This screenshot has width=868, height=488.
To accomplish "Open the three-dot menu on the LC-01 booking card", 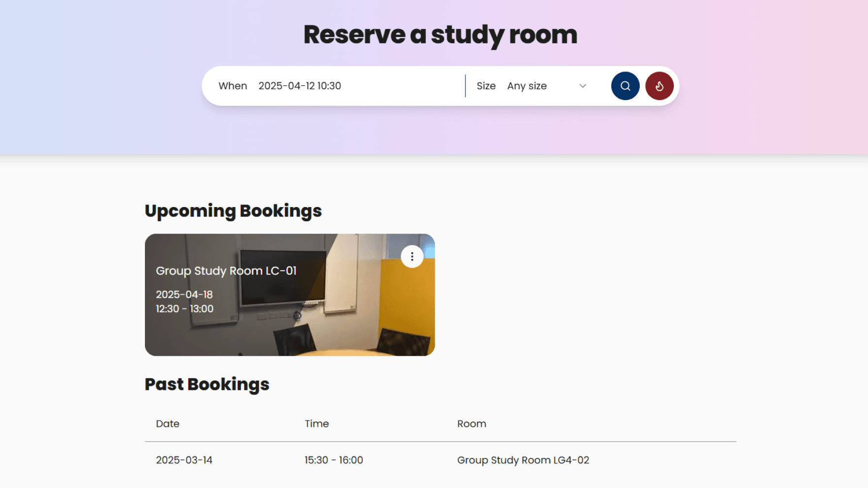I will point(412,256).
